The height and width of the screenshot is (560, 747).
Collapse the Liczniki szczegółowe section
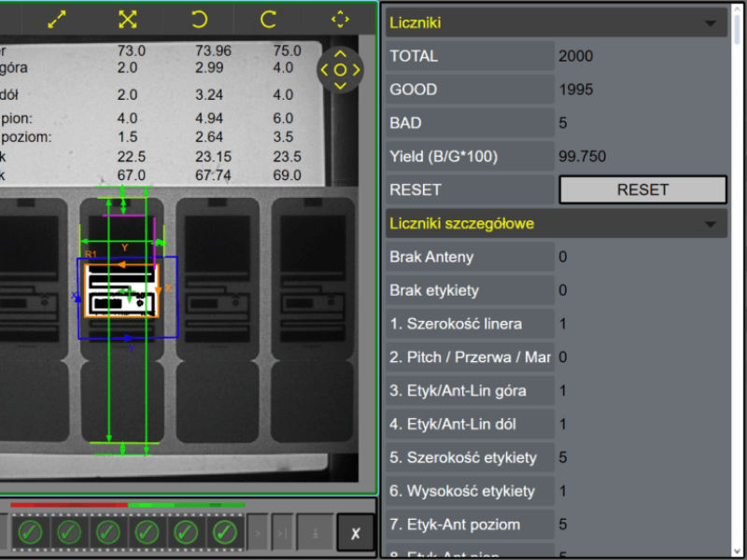click(712, 224)
